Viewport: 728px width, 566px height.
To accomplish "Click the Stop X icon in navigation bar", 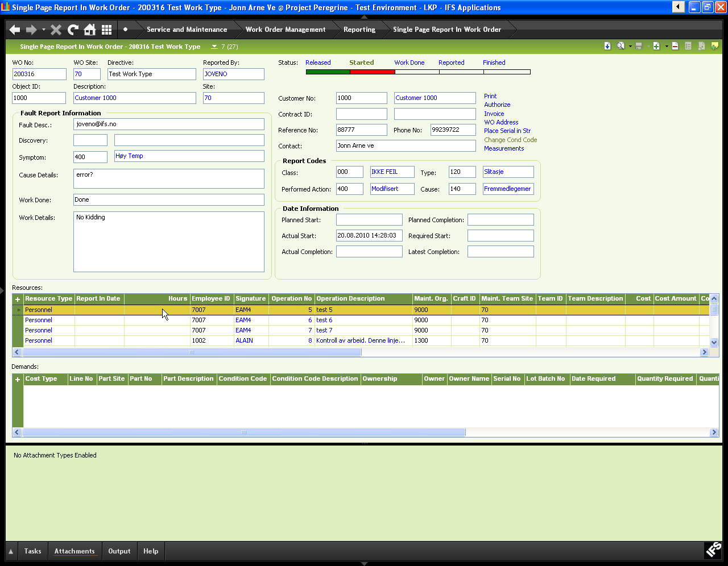I will [56, 30].
